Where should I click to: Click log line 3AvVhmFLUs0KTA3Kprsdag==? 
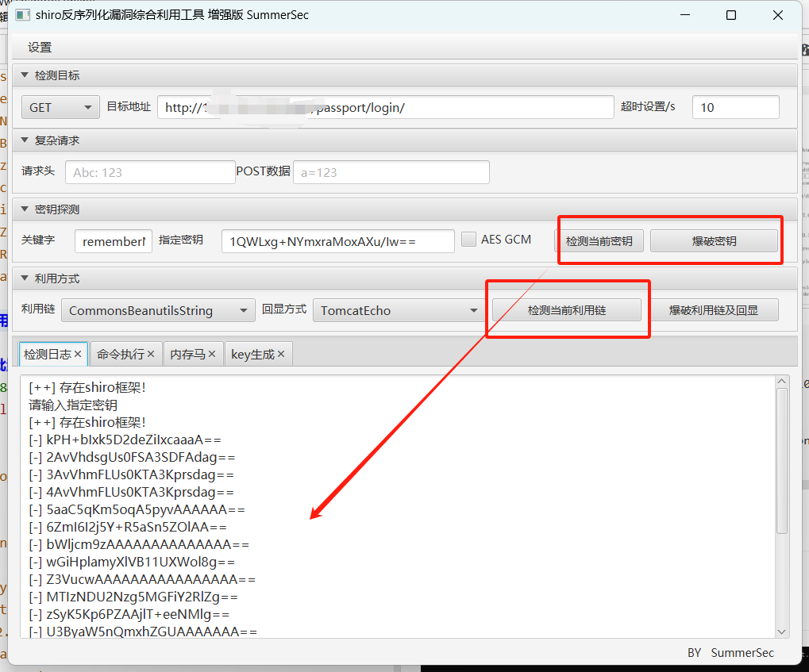pyautogui.click(x=132, y=475)
